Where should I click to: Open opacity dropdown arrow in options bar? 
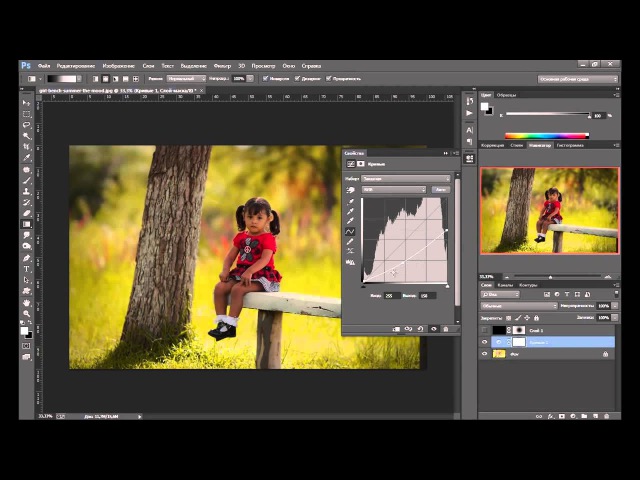(250, 78)
